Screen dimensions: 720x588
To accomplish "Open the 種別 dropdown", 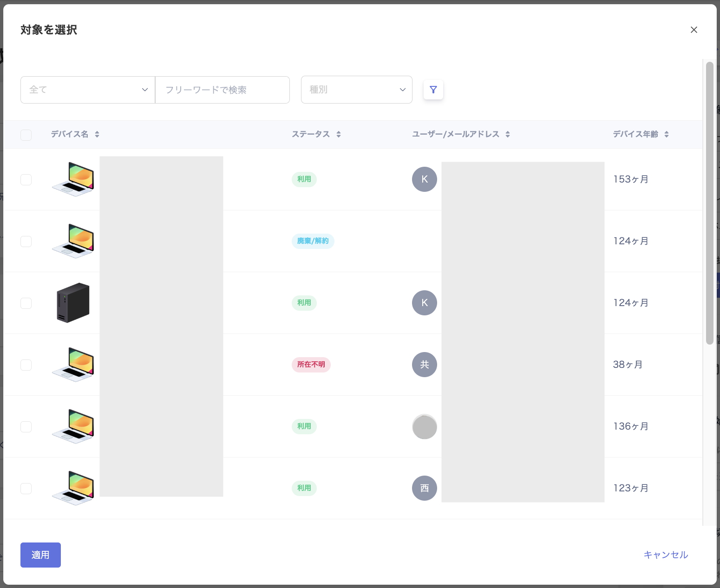I will pyautogui.click(x=357, y=90).
